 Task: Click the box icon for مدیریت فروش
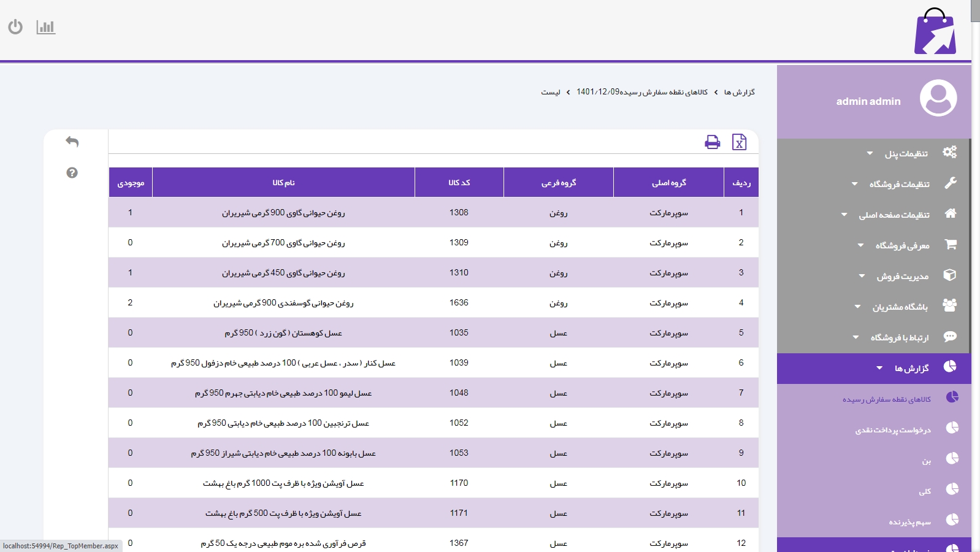coord(950,275)
